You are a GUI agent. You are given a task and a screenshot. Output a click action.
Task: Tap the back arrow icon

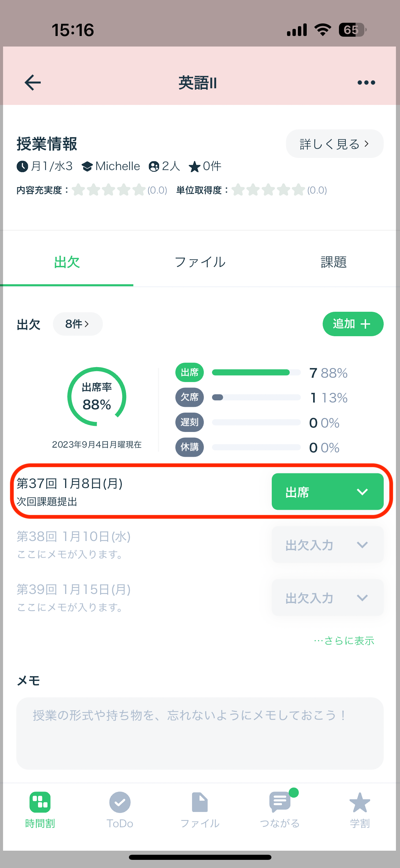point(33,83)
